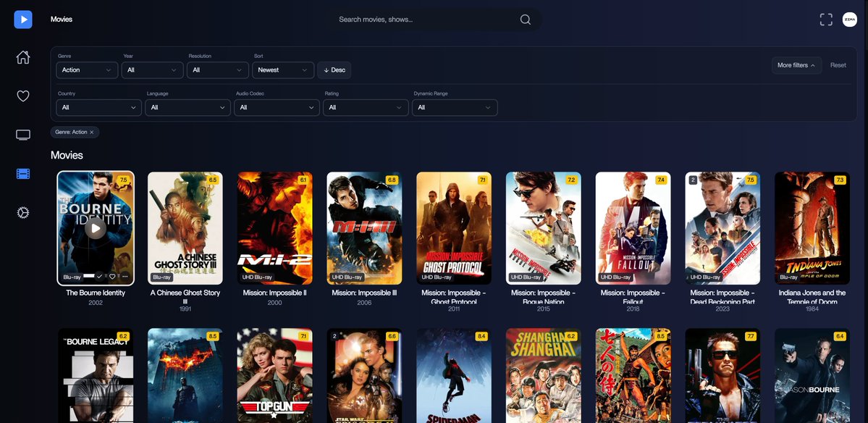Open Mission: Impossible Fallout poster
This screenshot has height=423, width=868.
pyautogui.click(x=633, y=228)
